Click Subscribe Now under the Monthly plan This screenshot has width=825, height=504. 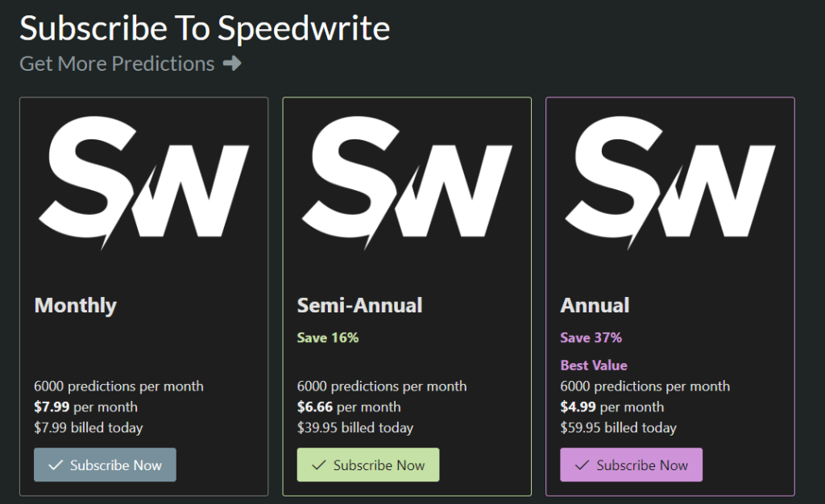coord(105,465)
